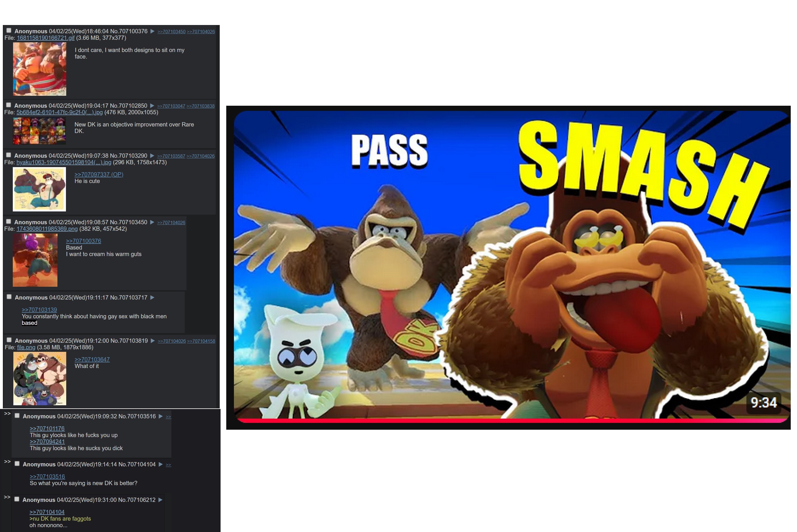Follow quote link >>707094241
This screenshot has width=797, height=532.
(x=47, y=442)
